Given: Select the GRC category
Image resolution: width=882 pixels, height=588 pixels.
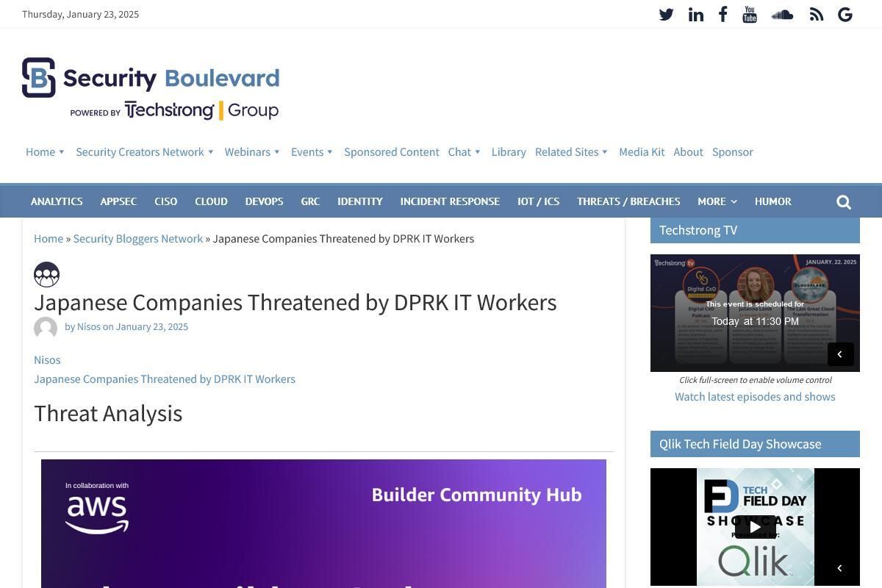Looking at the screenshot, I should point(310,201).
